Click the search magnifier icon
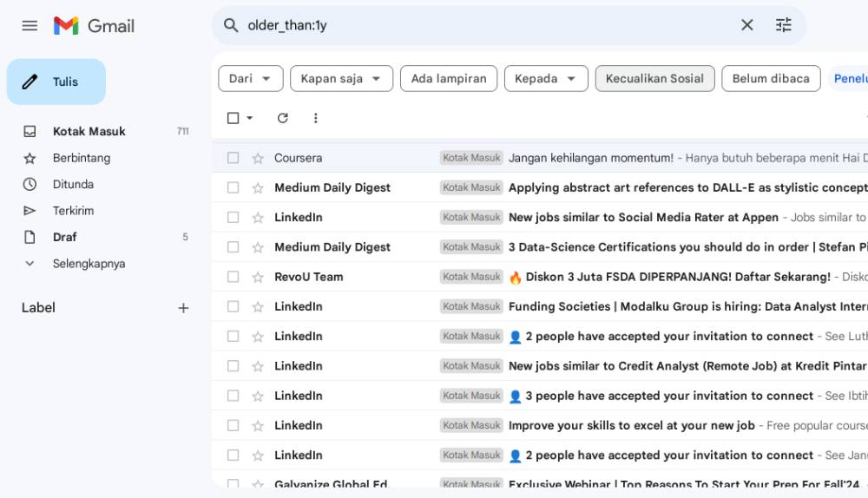The width and height of the screenshot is (868, 498). [231, 25]
